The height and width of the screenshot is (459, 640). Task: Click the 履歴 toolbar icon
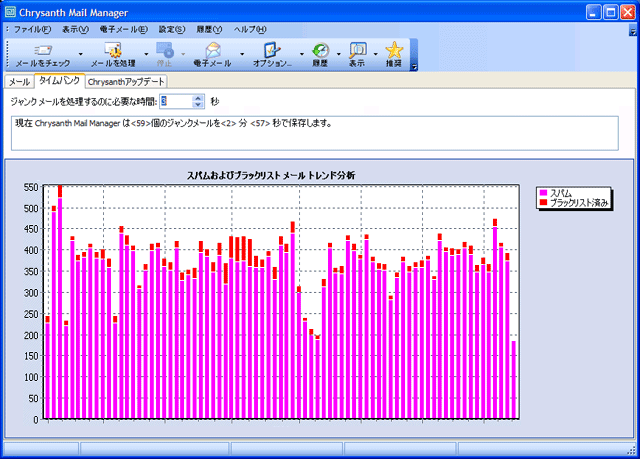point(320,50)
